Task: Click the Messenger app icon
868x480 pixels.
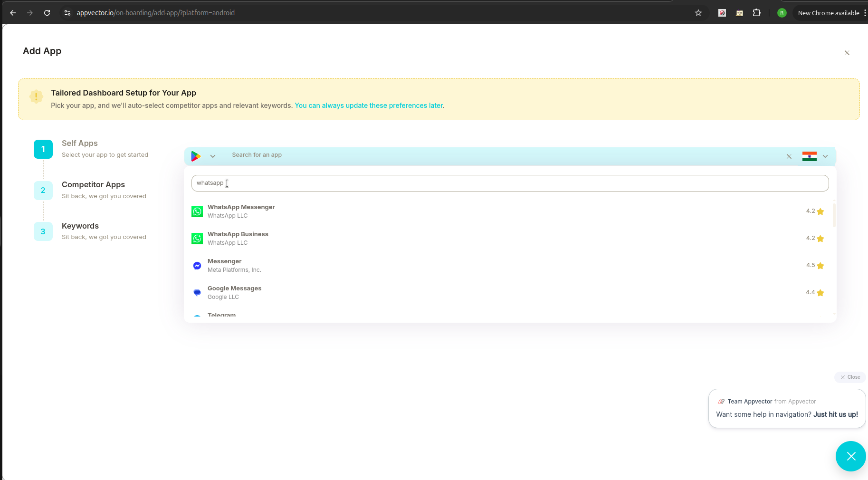Action: coord(197,265)
